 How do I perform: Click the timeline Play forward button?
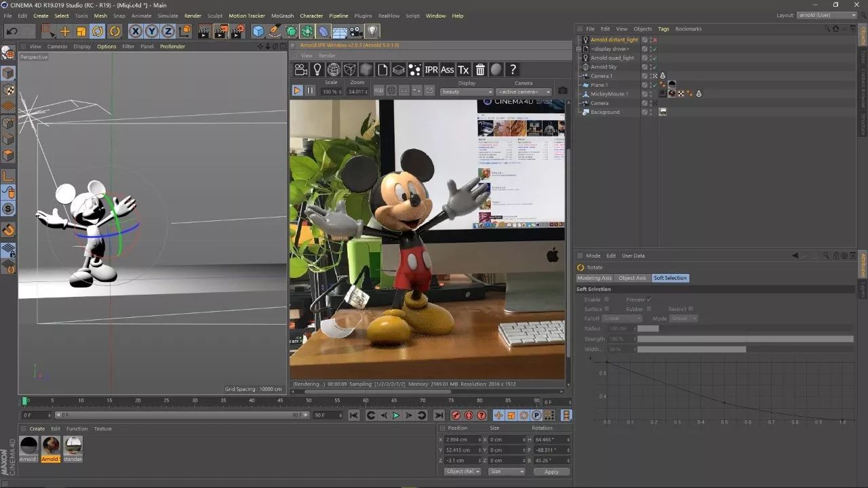pos(396,415)
